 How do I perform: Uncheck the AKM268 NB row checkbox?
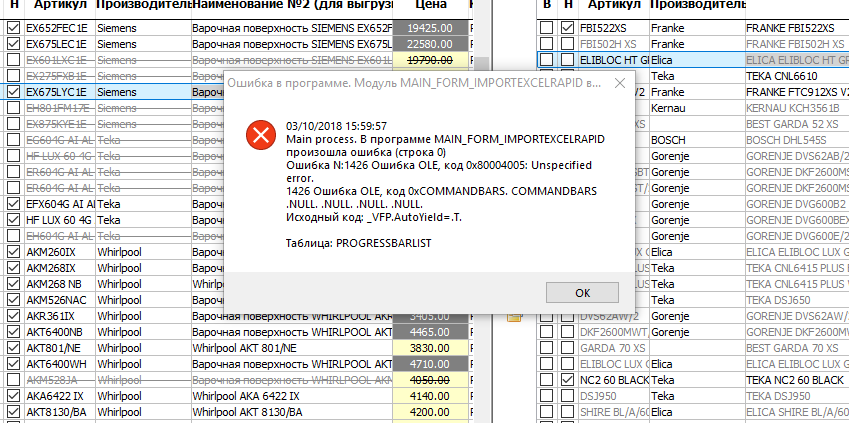tap(14, 284)
